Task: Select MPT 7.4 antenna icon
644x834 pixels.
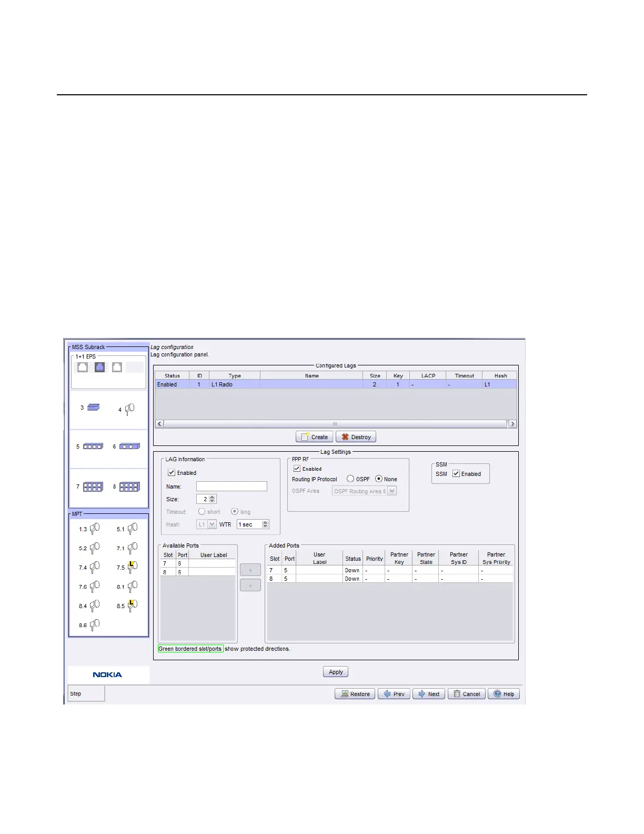Action: pos(95,567)
